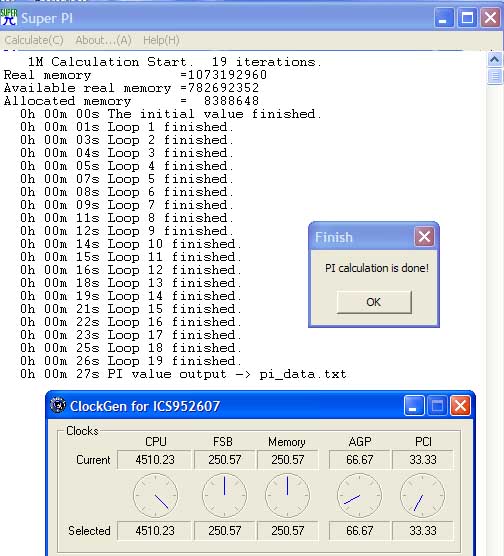Minimize the Super PI window
This screenshot has height=556, width=504.
[x=443, y=17]
